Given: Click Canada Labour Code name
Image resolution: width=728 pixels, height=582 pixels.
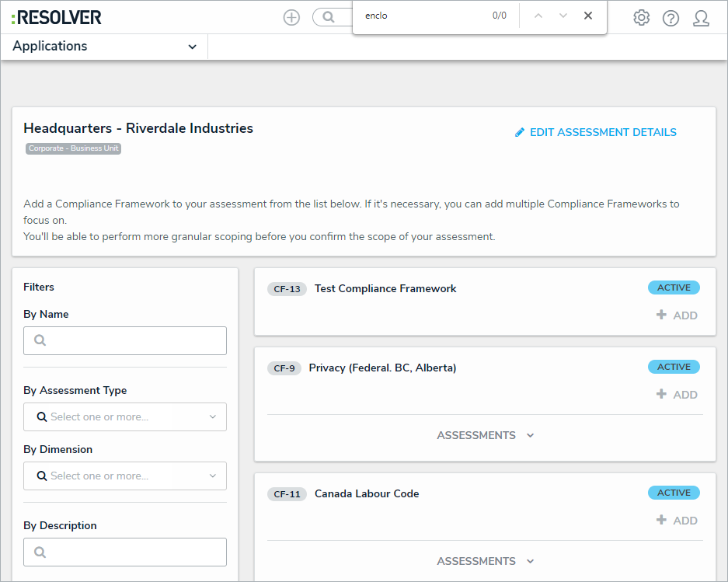Looking at the screenshot, I should click(367, 493).
